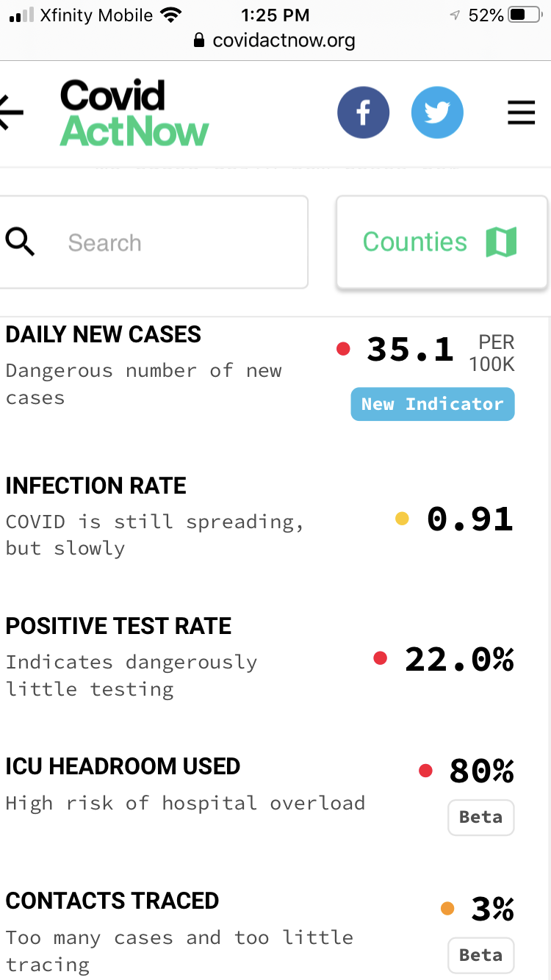Open the Twitter share icon

pyautogui.click(x=437, y=112)
